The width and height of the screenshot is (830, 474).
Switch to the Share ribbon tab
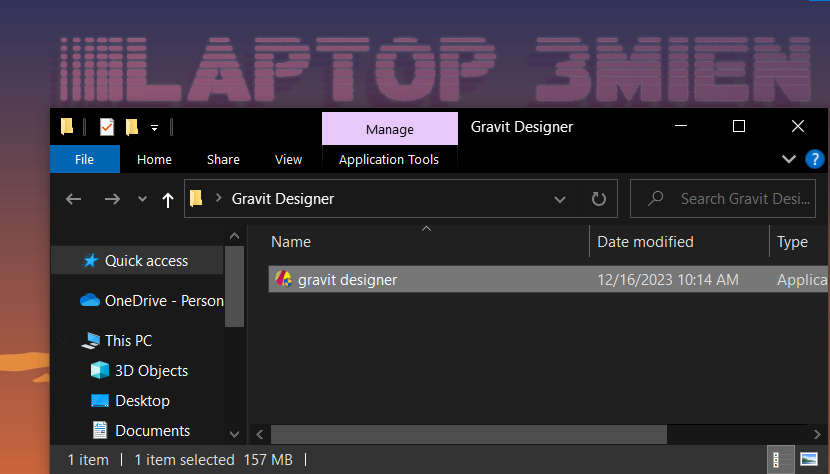click(223, 159)
